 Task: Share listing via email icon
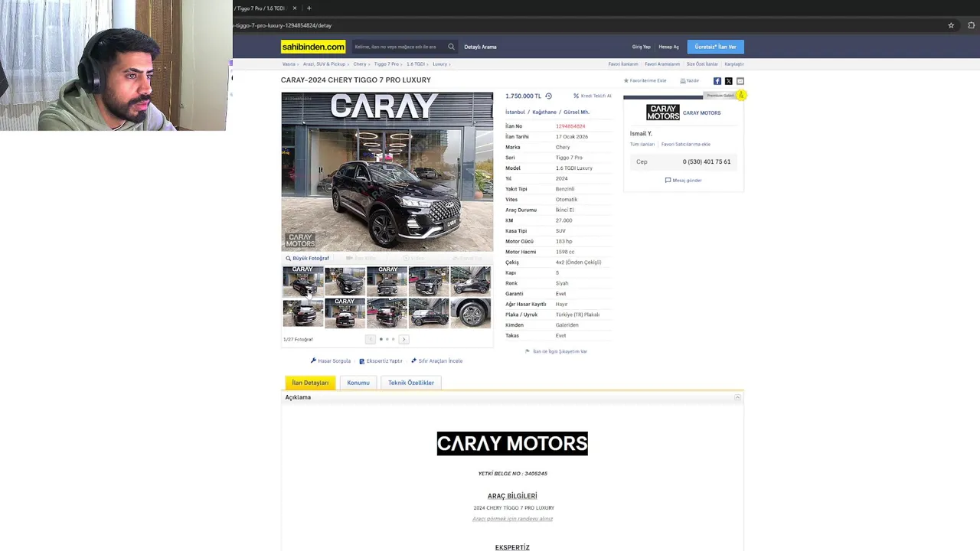pos(740,81)
